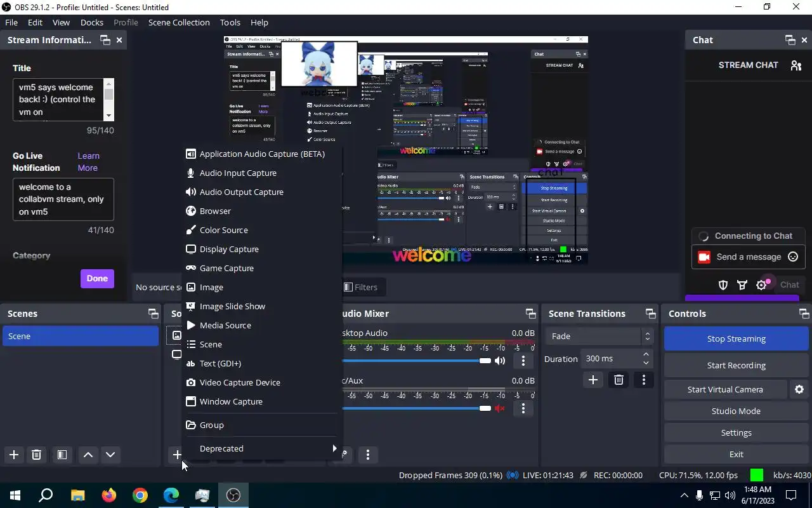This screenshot has height=508, width=812.
Task: Open channel points icon below chat
Action: [x=742, y=285]
